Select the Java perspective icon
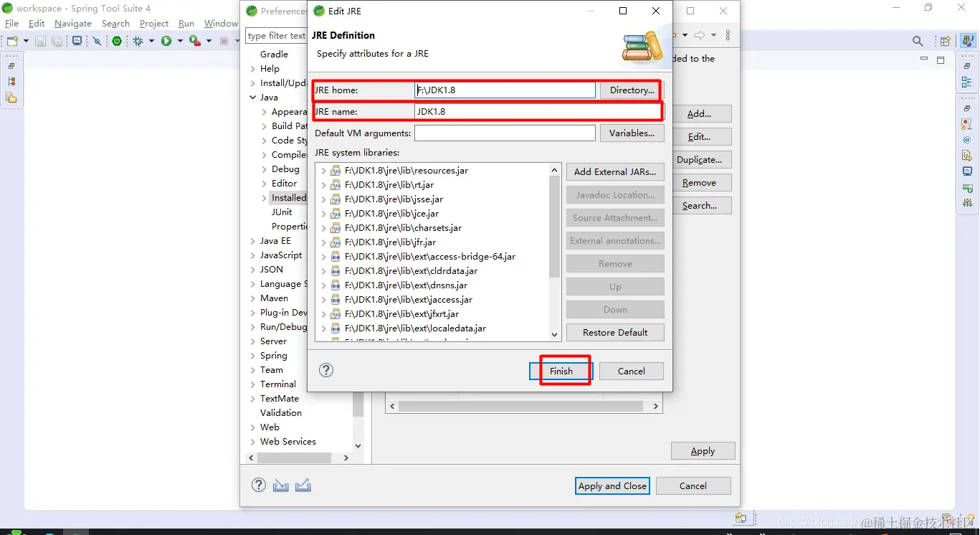The height and width of the screenshot is (535, 980). [968, 41]
